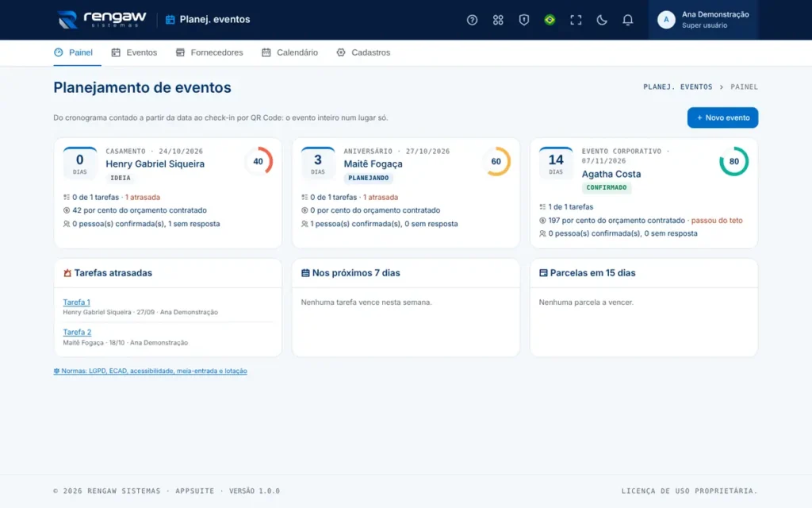Open Agatha Costa event card

[x=644, y=193]
